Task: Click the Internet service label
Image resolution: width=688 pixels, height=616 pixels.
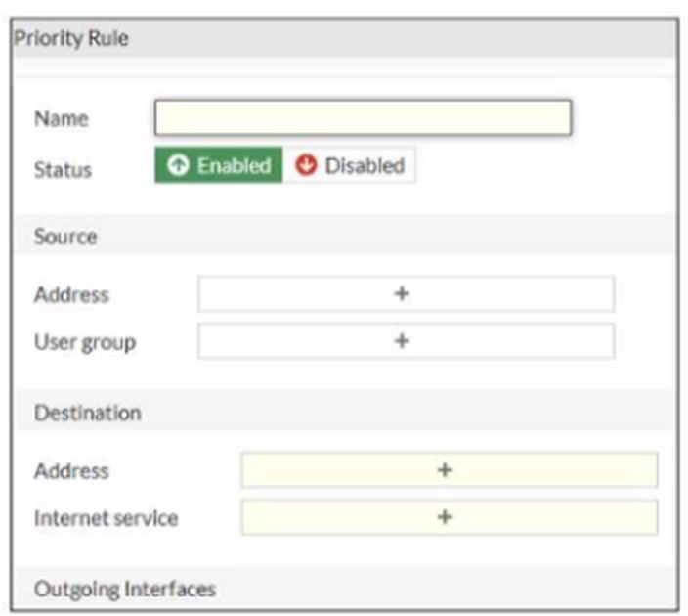Action: [x=107, y=518]
